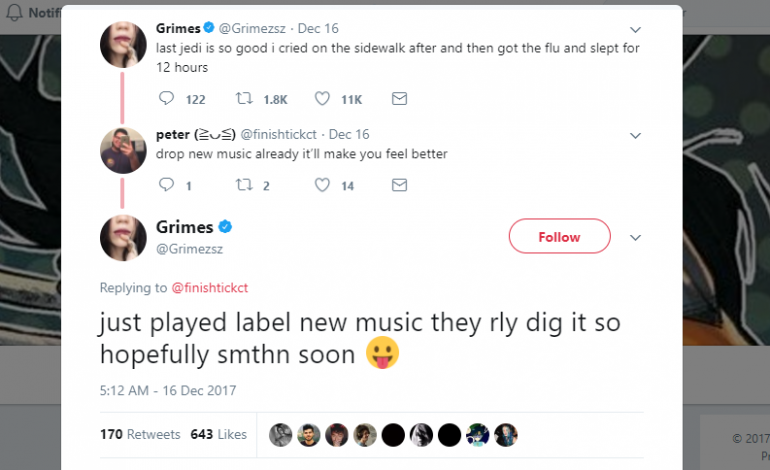Open more-options chevron on peter's tweet
Screen dimensions: 770x470
pyautogui.click(x=635, y=136)
